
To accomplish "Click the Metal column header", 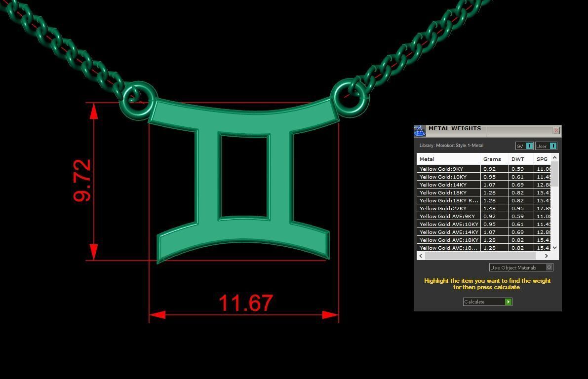I will [x=448, y=159].
